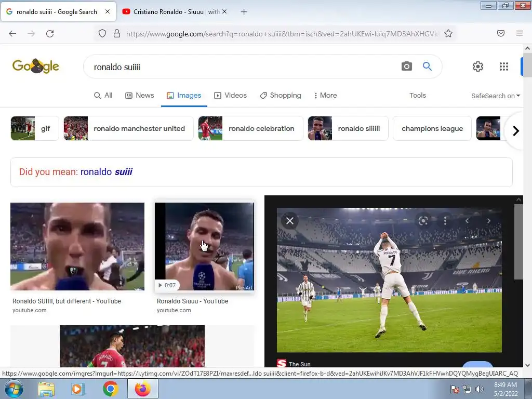Switch to the Shopping results tab

[281, 96]
